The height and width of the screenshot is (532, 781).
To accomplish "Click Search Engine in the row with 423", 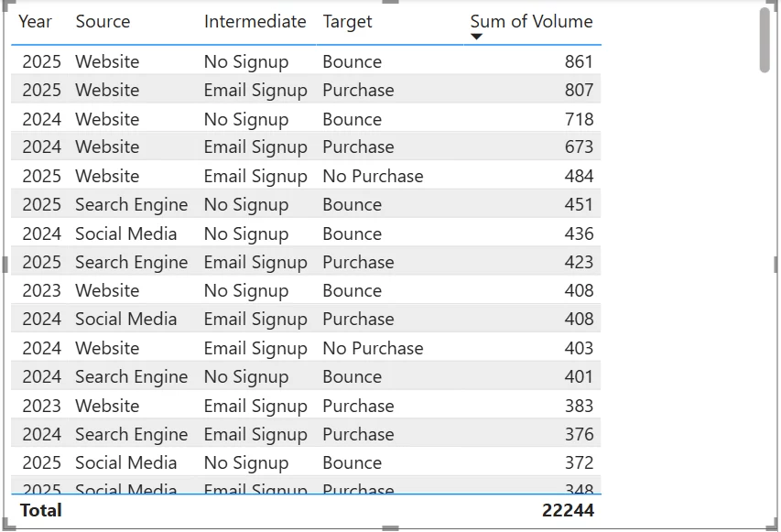I will (132, 263).
